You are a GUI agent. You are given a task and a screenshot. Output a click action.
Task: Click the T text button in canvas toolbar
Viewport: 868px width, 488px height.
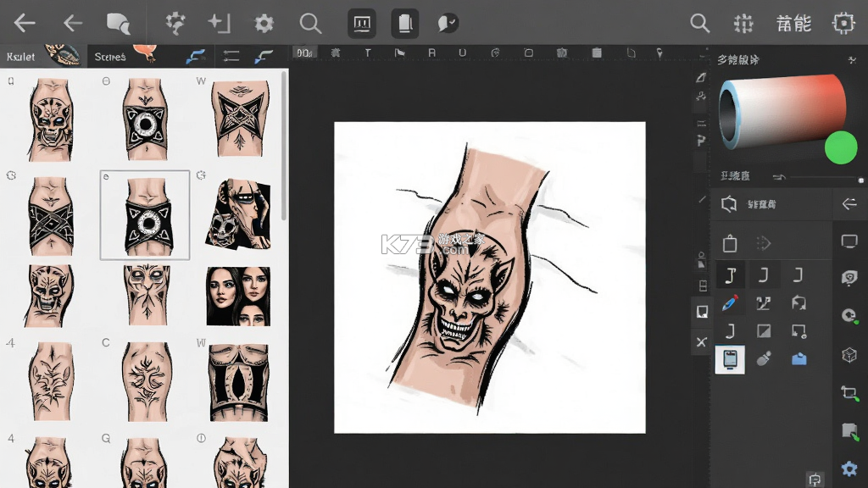pos(368,53)
